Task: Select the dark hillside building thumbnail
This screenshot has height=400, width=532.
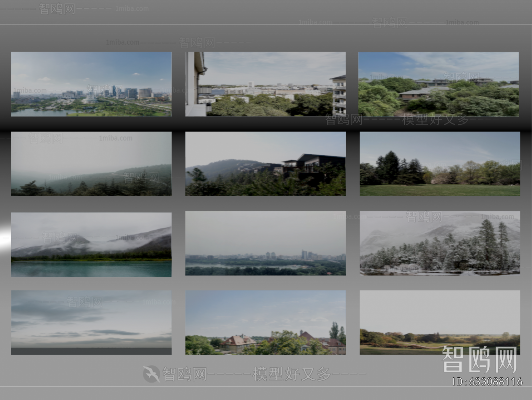Action: [266, 164]
